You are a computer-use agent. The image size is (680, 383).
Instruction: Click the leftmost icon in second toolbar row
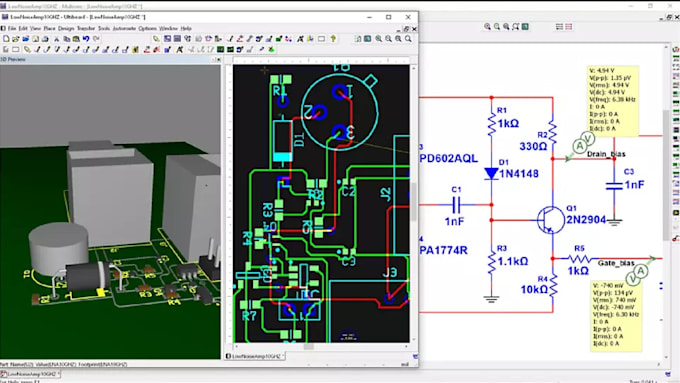click(x=6, y=49)
